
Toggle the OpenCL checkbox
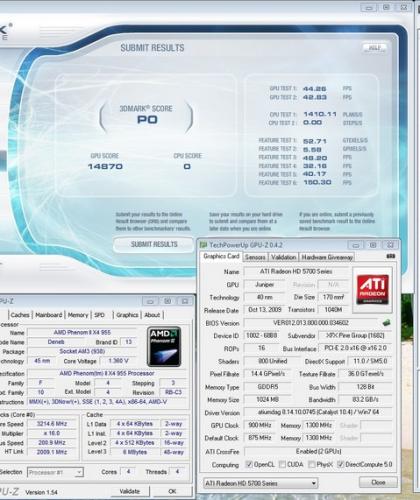[x=249, y=464]
